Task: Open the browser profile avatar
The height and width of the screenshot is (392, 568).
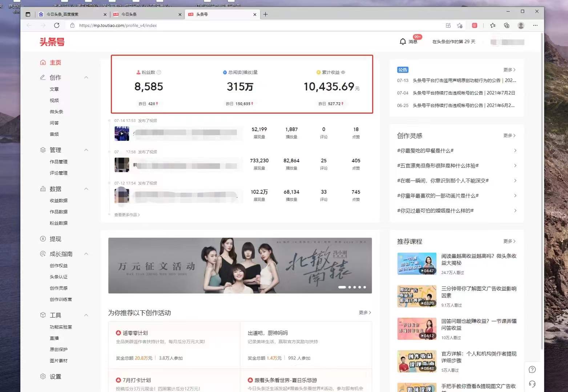Action: click(521, 25)
